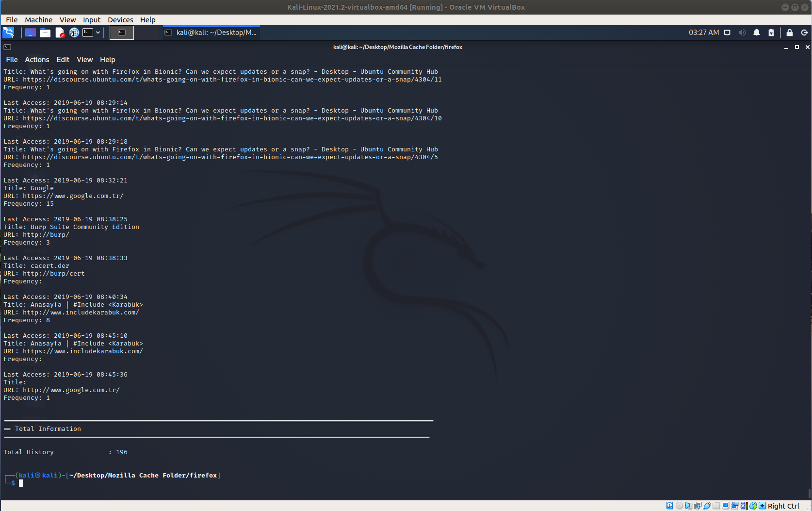Open VirtualBox View menu

[67, 20]
